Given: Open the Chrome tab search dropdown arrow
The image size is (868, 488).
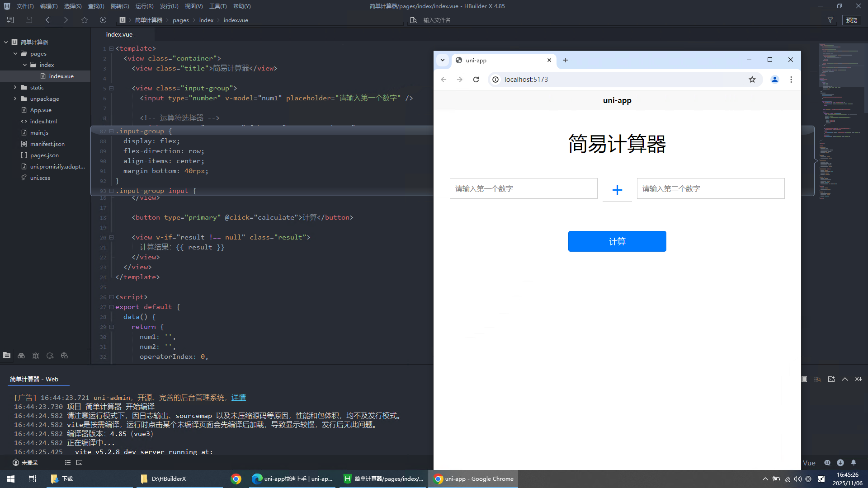Looking at the screenshot, I should (443, 60).
